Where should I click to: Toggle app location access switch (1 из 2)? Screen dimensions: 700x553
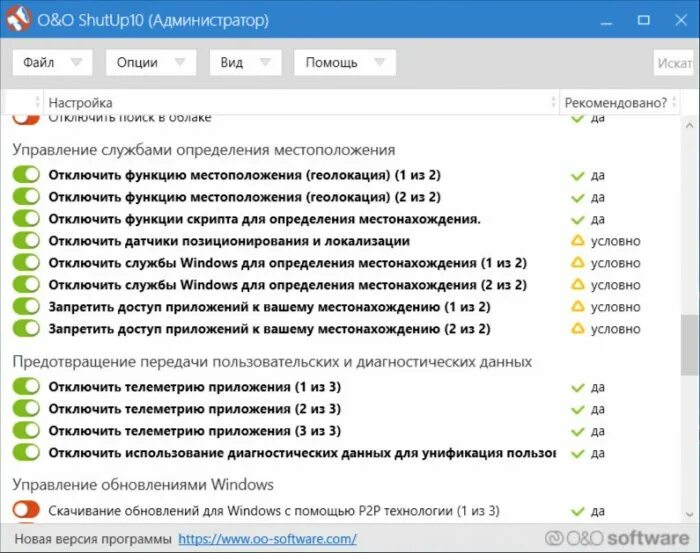(26, 307)
